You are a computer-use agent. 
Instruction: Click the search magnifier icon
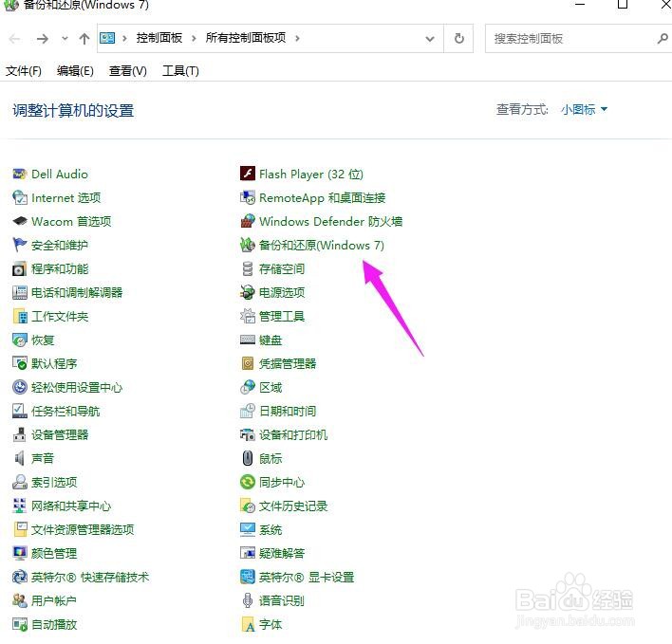click(x=663, y=39)
